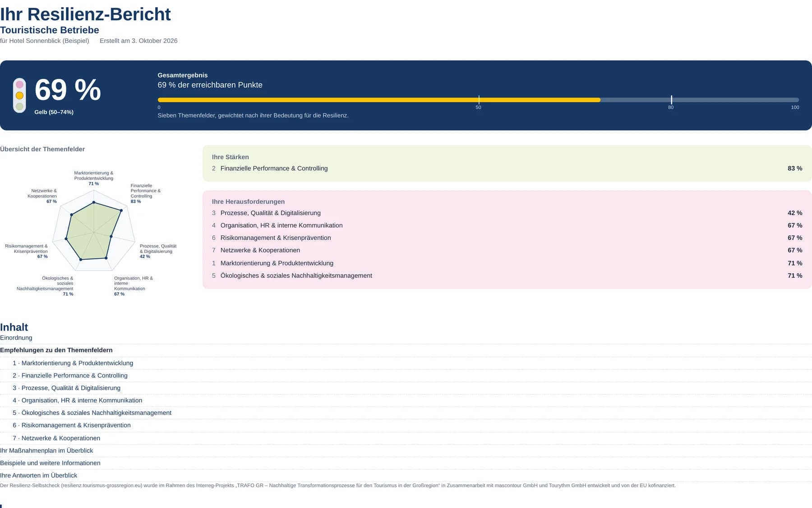Click the pink top traffic light lamp

(19, 84)
